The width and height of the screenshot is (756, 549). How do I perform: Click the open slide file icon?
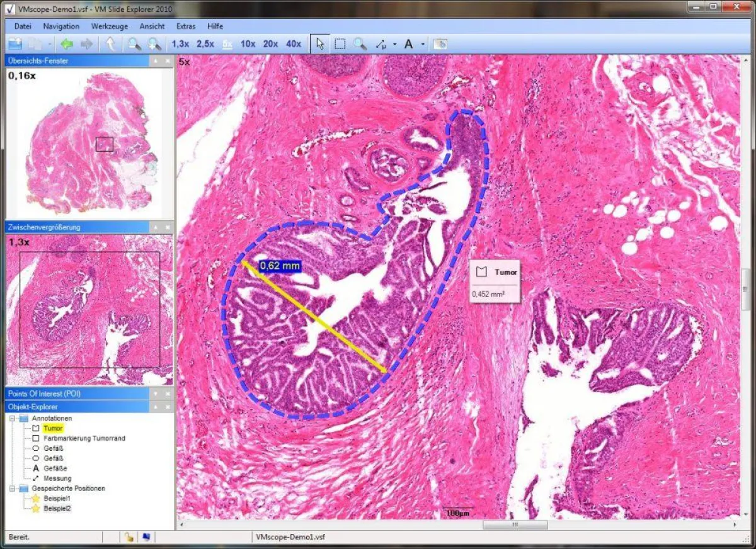[x=14, y=44]
